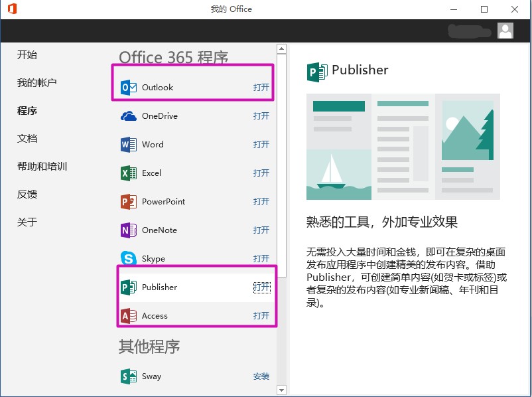This screenshot has width=532, height=397.
Task: Minimize the 我的 Office window
Action: point(454,9)
